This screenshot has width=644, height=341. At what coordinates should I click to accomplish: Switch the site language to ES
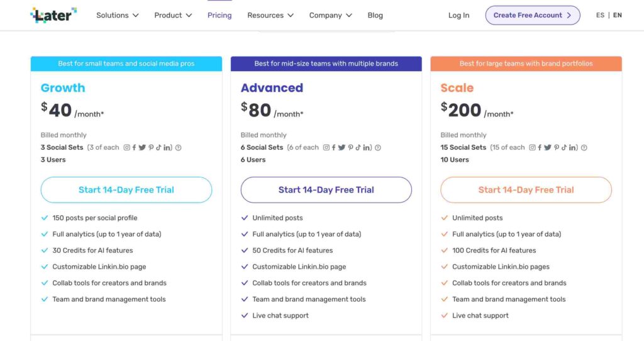tap(600, 15)
